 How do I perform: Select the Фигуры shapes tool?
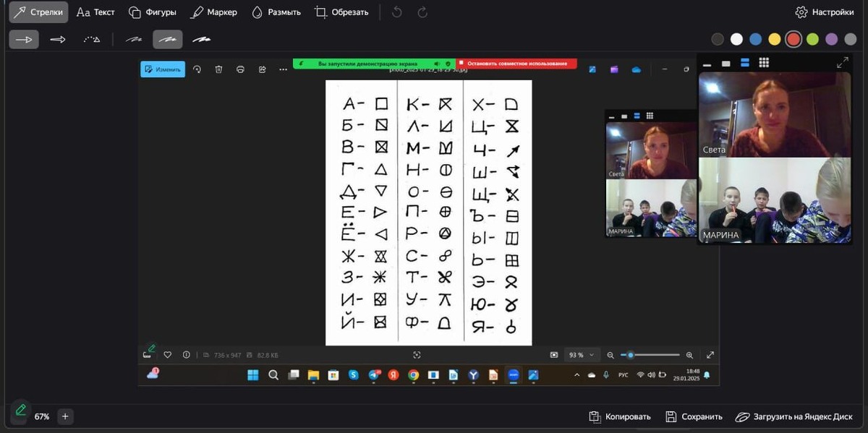[x=154, y=12]
